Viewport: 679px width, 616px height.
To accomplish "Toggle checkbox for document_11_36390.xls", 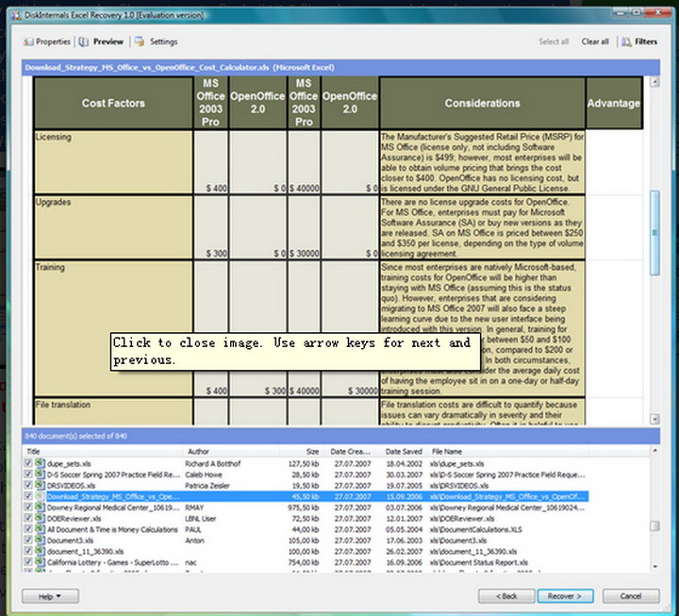I will [x=29, y=552].
